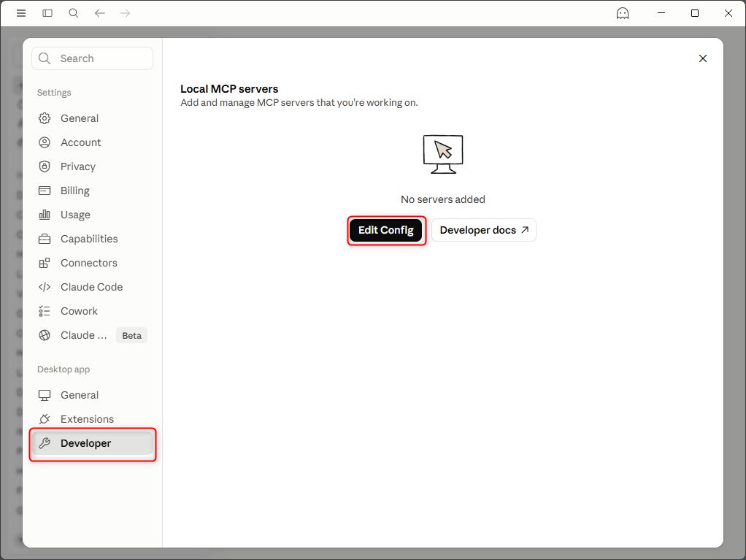Toggle the sidebar panel icon

47,13
